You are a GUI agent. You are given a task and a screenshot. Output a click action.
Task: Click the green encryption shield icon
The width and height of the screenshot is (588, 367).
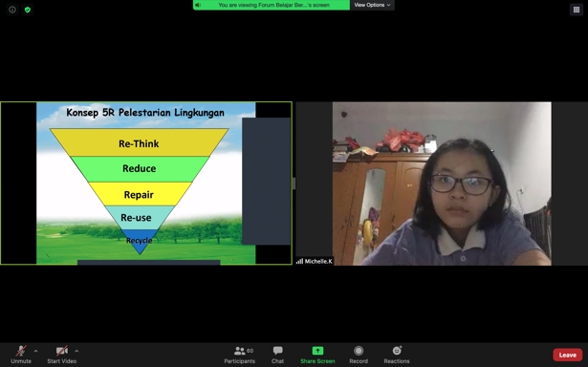28,10
